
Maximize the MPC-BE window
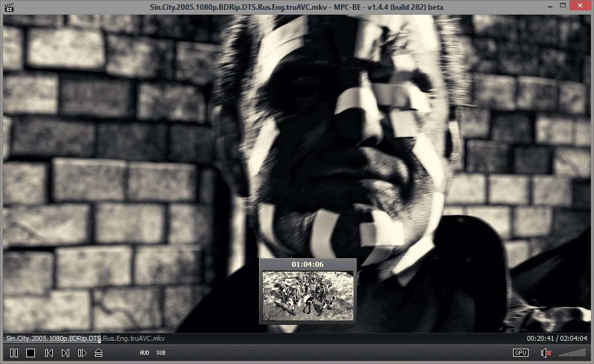563,6
